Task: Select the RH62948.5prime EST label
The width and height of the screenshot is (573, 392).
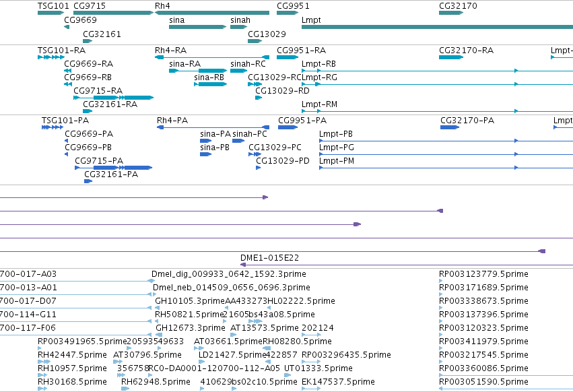Action: 156,382
